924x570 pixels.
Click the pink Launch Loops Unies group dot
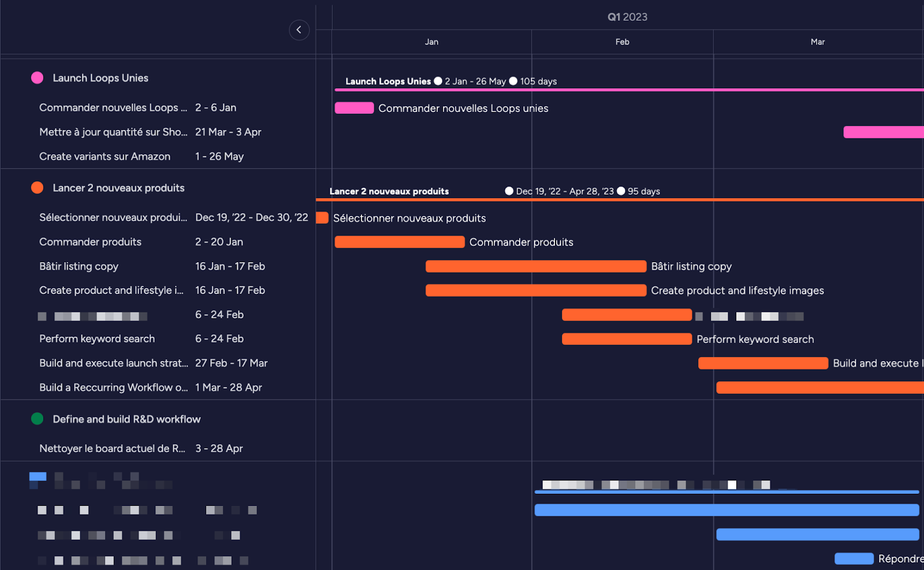(37, 78)
